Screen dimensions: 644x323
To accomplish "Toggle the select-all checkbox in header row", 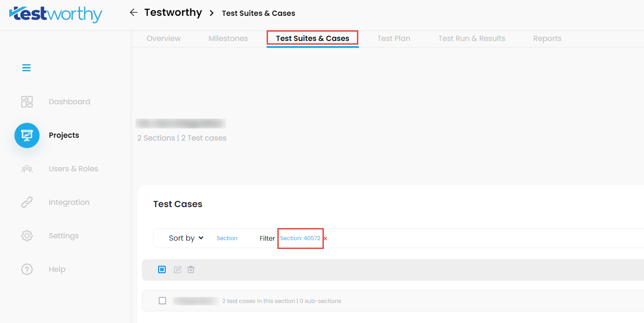I will 162,269.
